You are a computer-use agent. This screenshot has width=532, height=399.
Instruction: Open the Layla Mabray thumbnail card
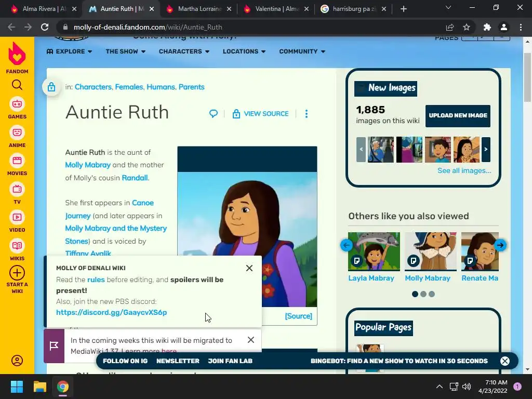[x=374, y=251]
